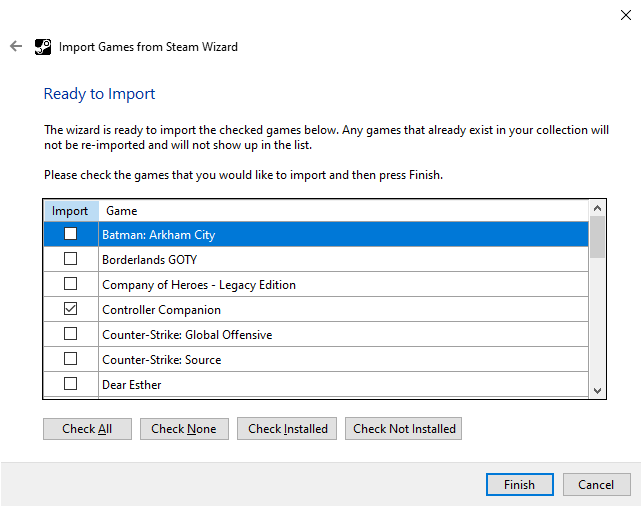Click the game list scroll up arrow

point(597,208)
